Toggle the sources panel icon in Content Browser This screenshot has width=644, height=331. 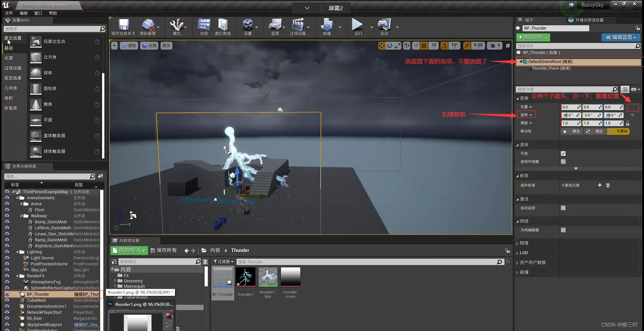[114, 262]
